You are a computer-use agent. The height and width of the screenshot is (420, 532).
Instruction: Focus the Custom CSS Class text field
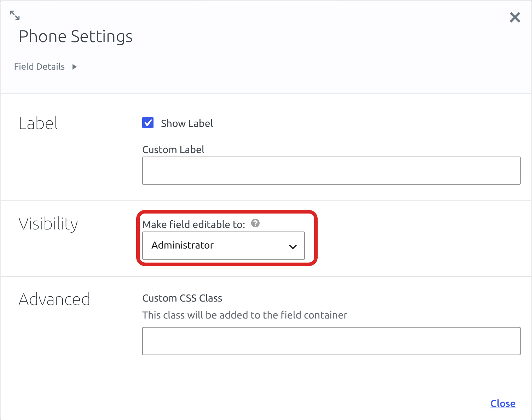331,341
